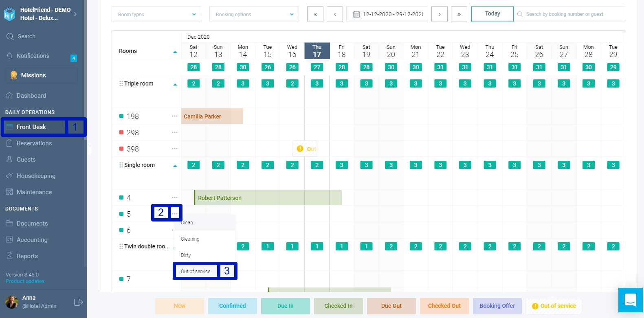Select Clean status in room menu
Viewport: 644px width, 318px height.
tap(205, 223)
